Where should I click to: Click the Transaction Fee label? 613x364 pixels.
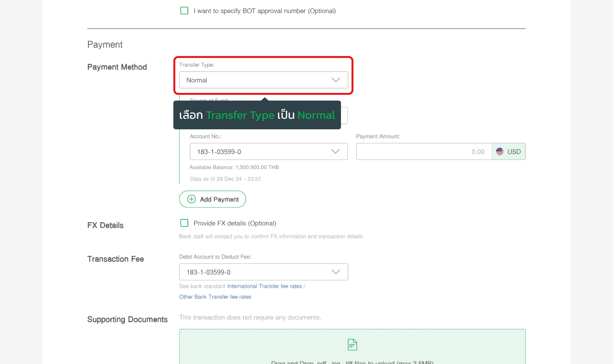click(115, 259)
